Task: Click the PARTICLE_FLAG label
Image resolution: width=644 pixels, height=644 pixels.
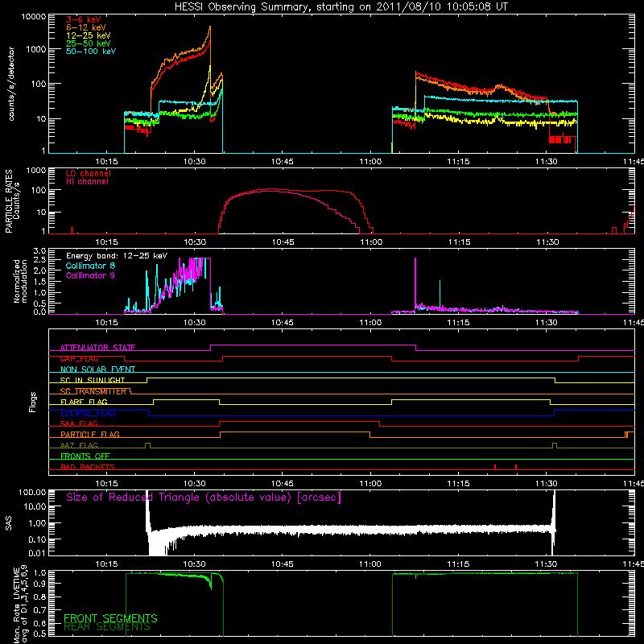Action: 90,434
